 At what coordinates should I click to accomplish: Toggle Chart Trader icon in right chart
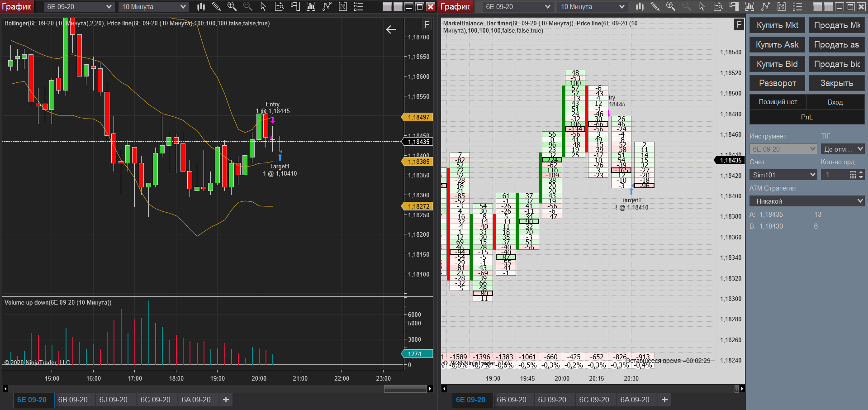point(734,6)
